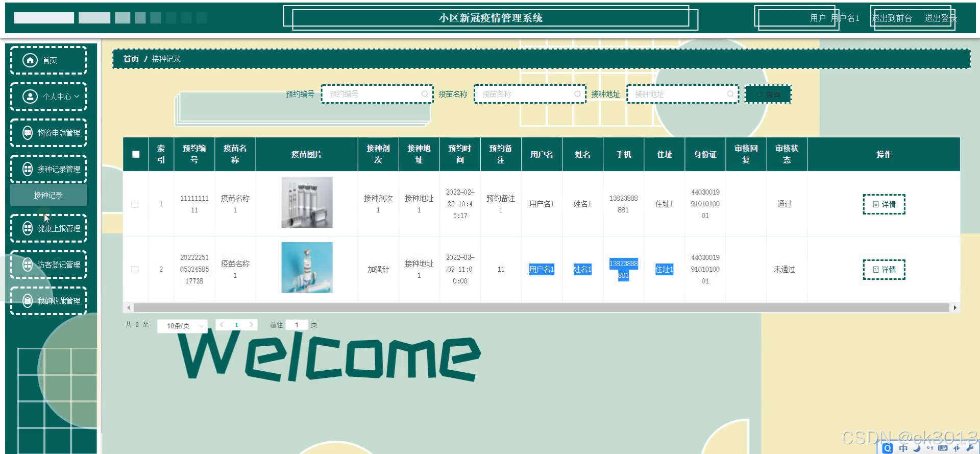Open the 首页 home sidebar item
This screenshot has width=980, height=454.
pos(48,60)
